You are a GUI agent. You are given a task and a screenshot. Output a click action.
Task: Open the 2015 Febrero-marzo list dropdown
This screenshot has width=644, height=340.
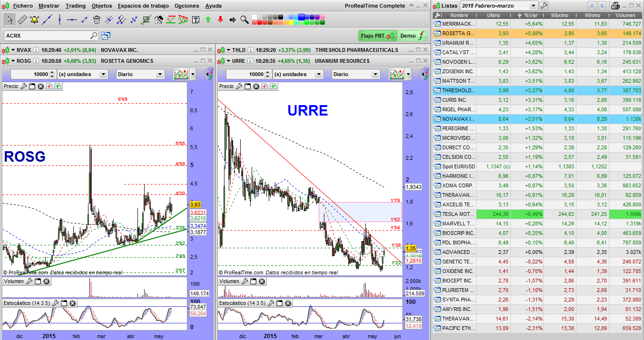pyautogui.click(x=533, y=6)
